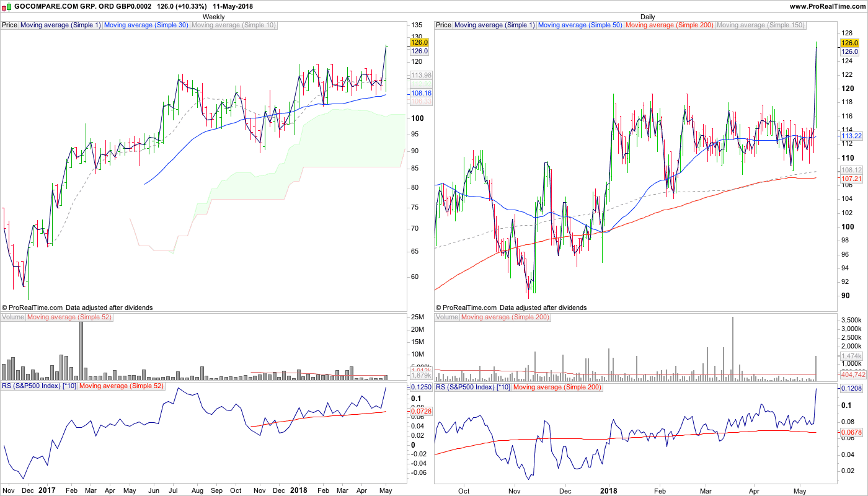The image size is (868, 496).
Task: Toggle greyed Moving average (Simple 10) weekly indicator
Action: point(234,25)
